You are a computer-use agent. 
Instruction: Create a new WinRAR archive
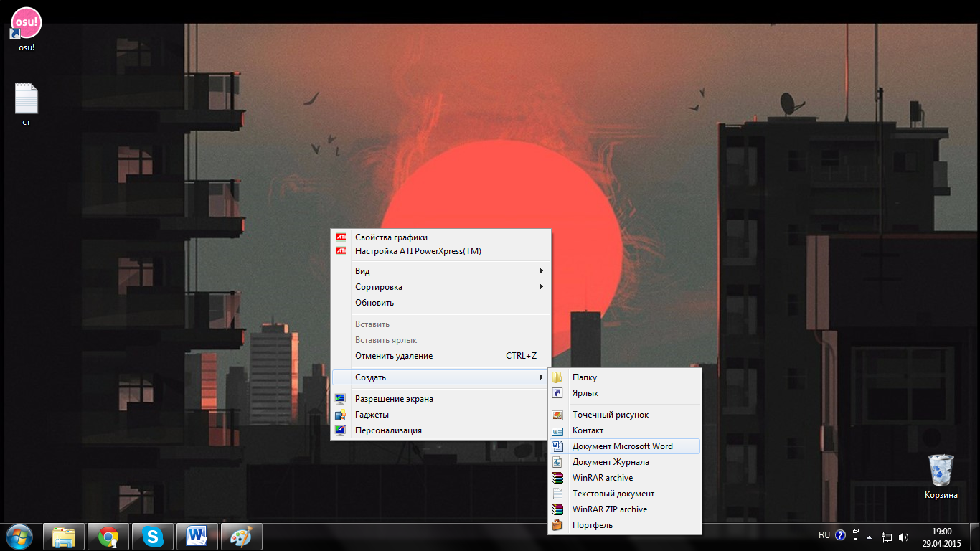coord(624,478)
